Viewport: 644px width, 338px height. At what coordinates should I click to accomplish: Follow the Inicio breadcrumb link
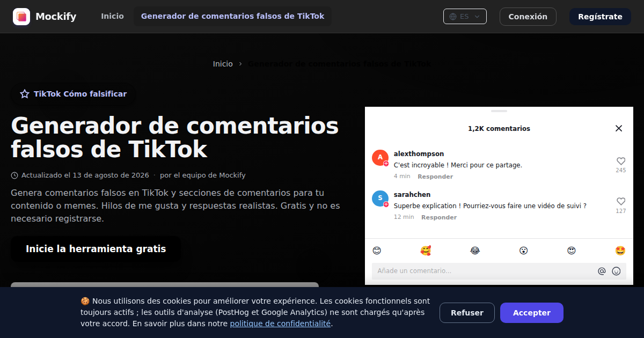pyautogui.click(x=223, y=64)
